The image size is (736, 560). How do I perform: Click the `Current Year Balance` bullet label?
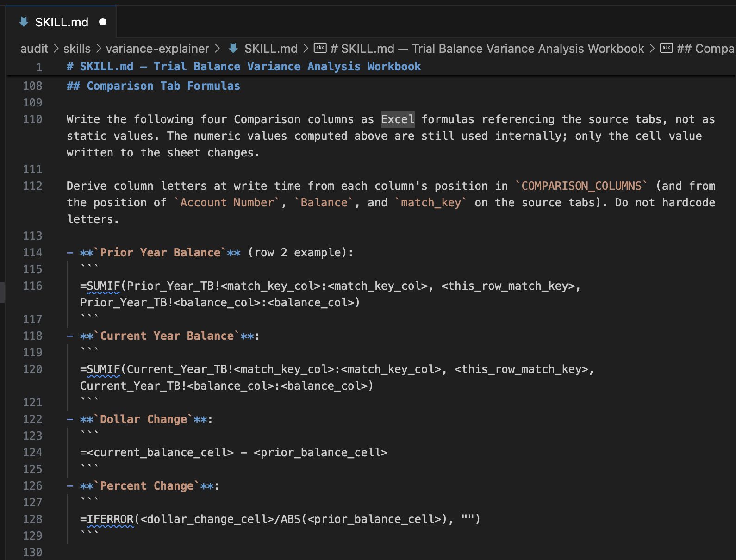pyautogui.click(x=167, y=336)
